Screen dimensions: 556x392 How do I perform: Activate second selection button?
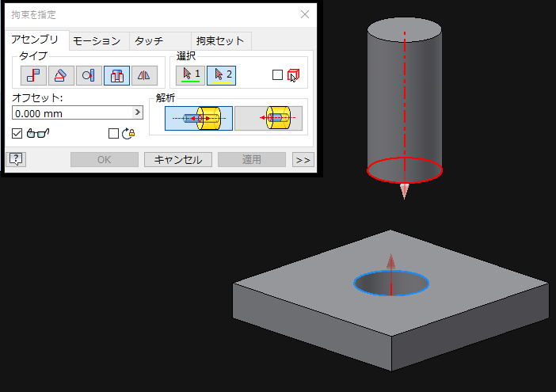221,75
